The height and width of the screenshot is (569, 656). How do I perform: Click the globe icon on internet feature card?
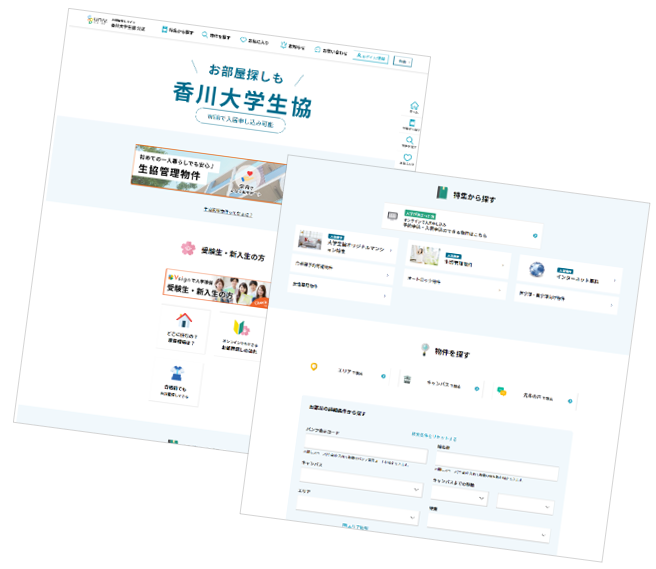(x=537, y=269)
